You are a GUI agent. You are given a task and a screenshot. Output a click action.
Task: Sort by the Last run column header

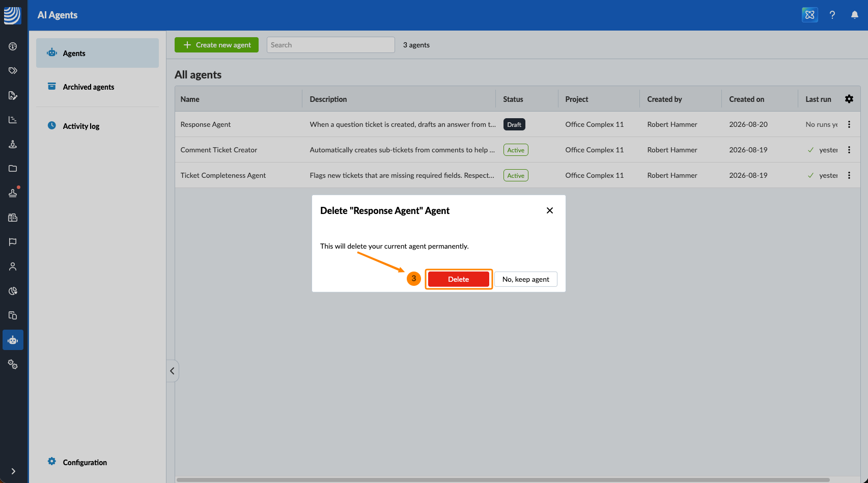[x=818, y=99]
